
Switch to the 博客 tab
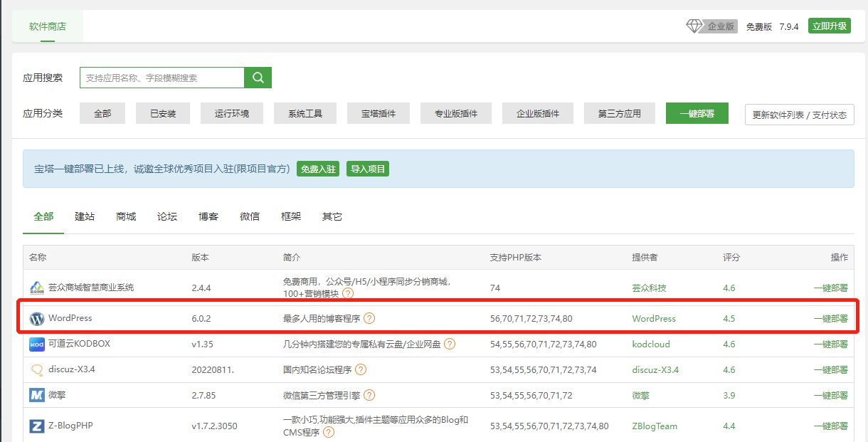[208, 216]
